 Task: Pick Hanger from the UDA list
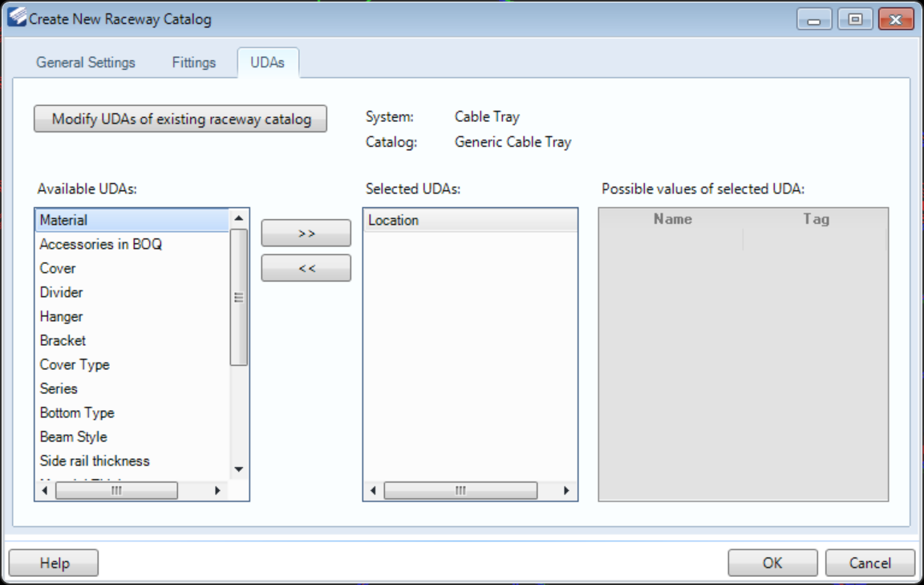[132, 317]
